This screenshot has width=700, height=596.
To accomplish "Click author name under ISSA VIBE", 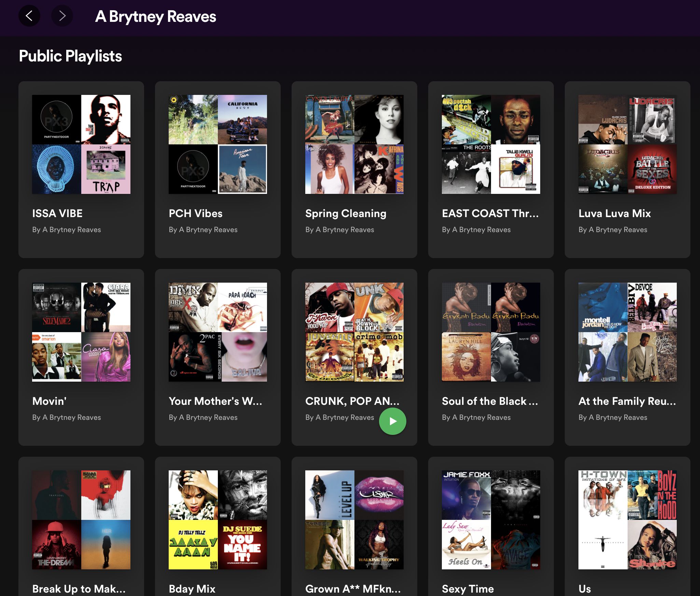I will click(67, 230).
